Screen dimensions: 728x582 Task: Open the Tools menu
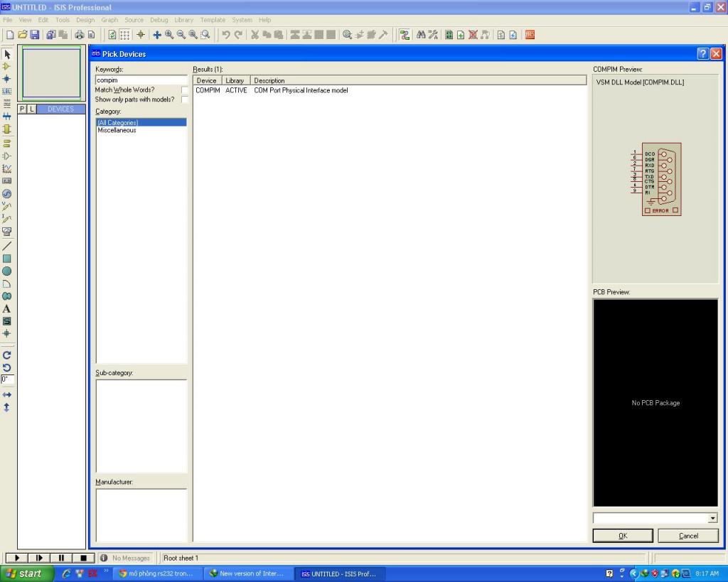coord(63,20)
